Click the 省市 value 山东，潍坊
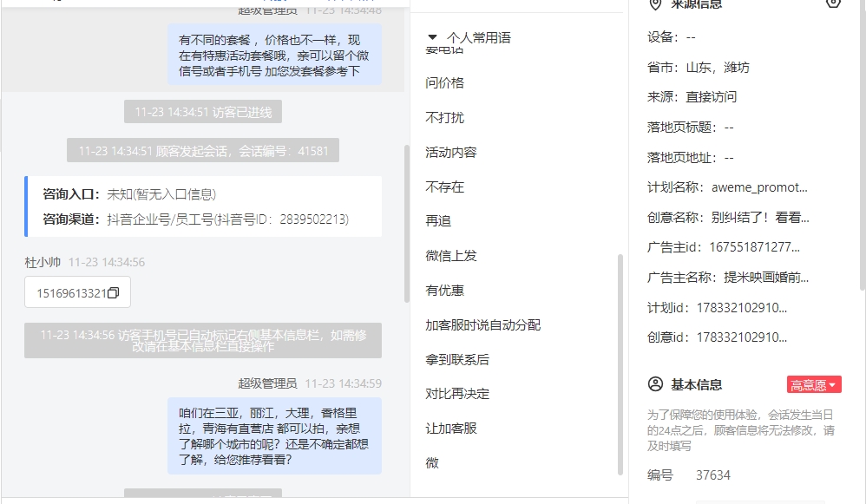The height and width of the screenshot is (504, 866). (x=718, y=68)
